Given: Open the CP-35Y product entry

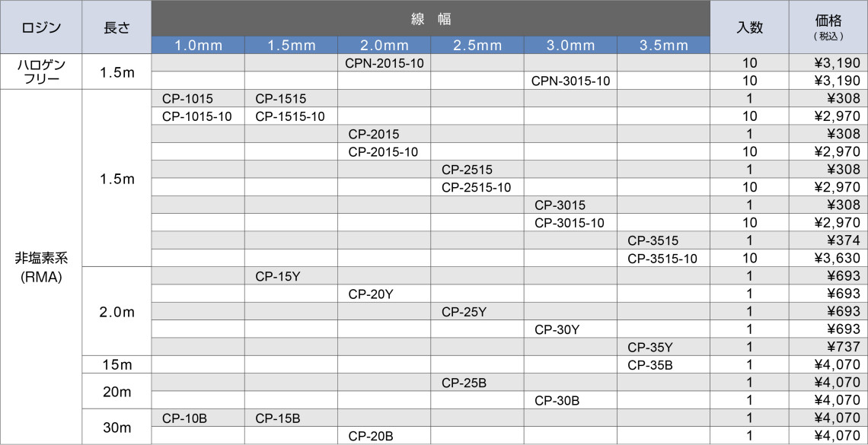Looking at the screenshot, I should pos(650,348).
